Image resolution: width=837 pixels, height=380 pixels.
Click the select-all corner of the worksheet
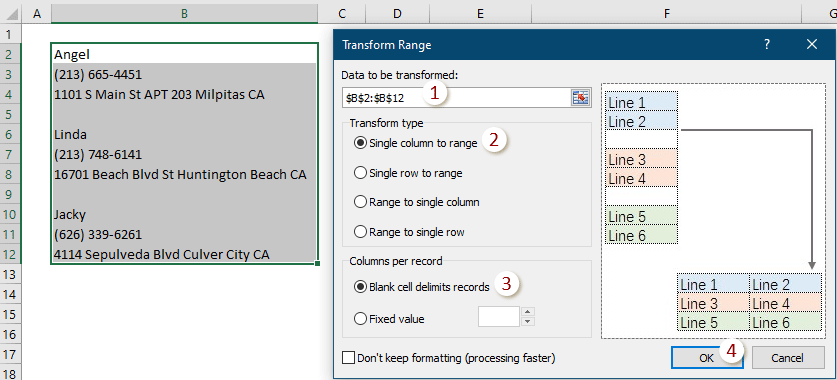click(11, 14)
